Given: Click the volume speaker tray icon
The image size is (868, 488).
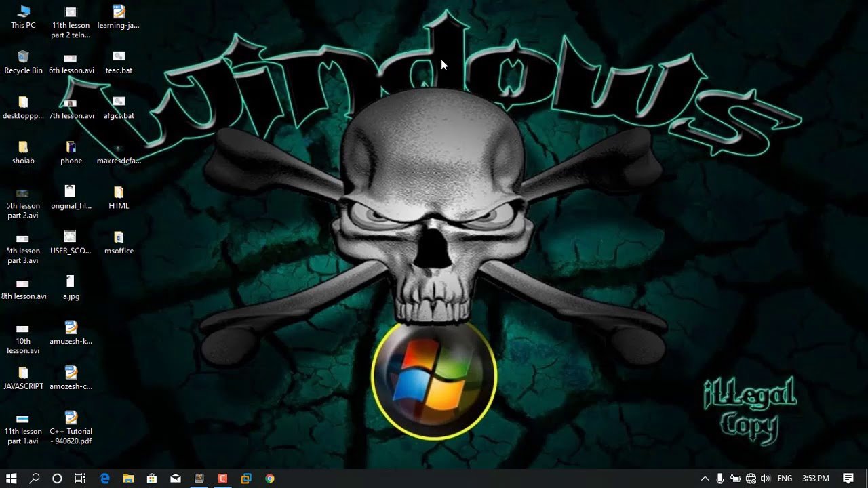Looking at the screenshot, I should click(766, 479).
